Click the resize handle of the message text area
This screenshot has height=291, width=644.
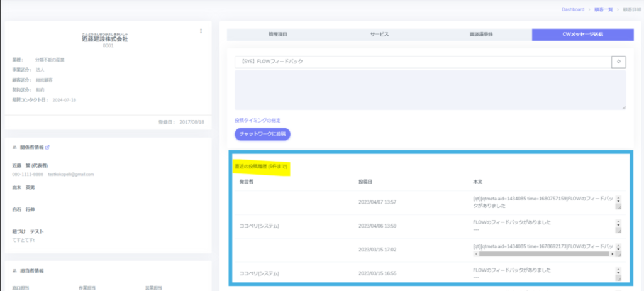click(x=623, y=107)
